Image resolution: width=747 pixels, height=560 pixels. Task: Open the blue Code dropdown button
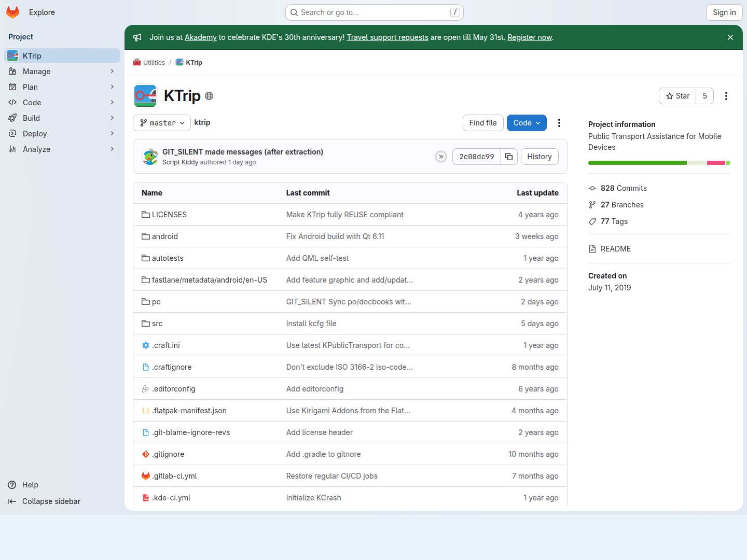[x=527, y=123]
